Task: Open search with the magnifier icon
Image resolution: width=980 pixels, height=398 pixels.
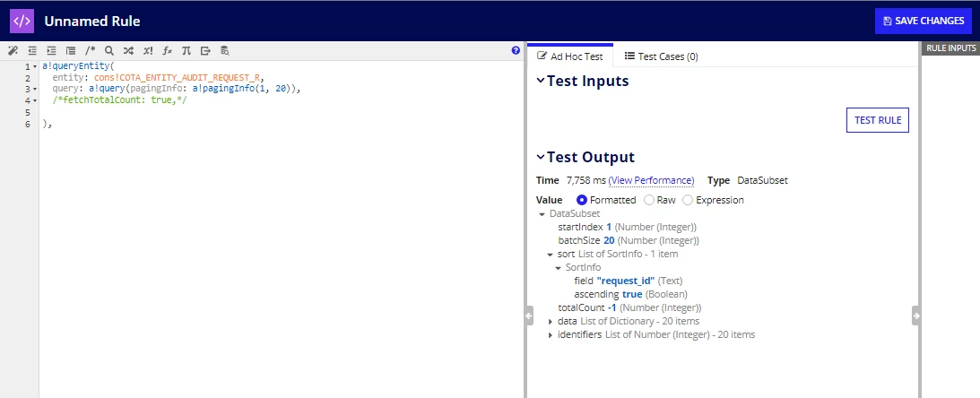Action: pos(109,50)
